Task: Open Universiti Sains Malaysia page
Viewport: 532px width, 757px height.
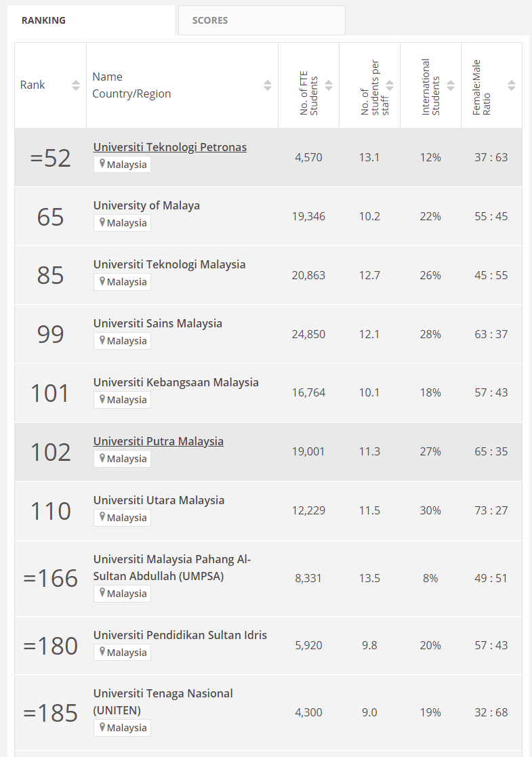Action: [x=158, y=323]
